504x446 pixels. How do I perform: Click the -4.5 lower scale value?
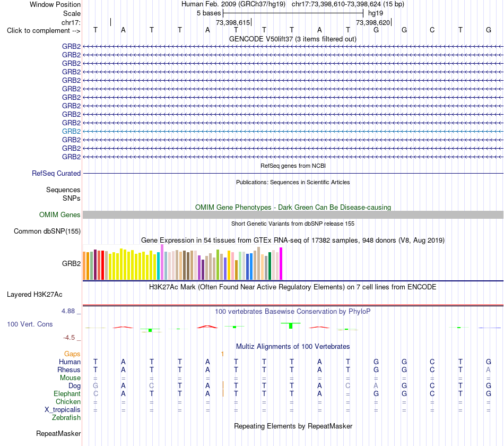69,338
